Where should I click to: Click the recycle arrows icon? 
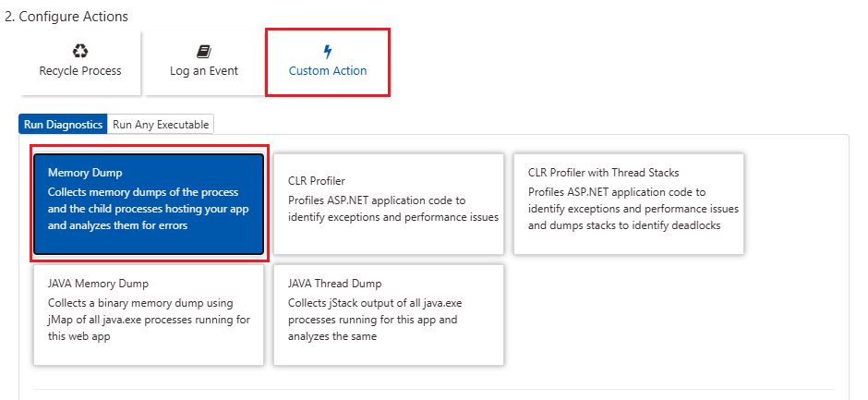(80, 52)
